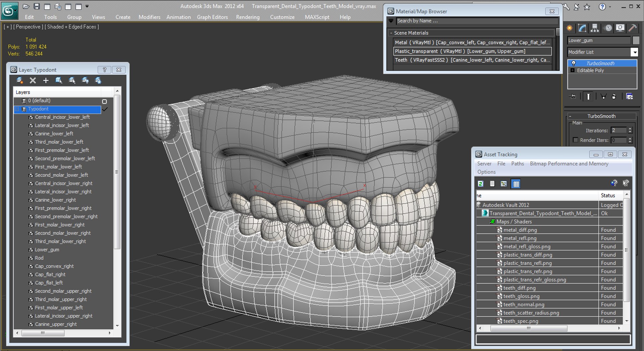Open the Modifier List dropdown arrow
Screen dimensions: 644x351
point(634,52)
